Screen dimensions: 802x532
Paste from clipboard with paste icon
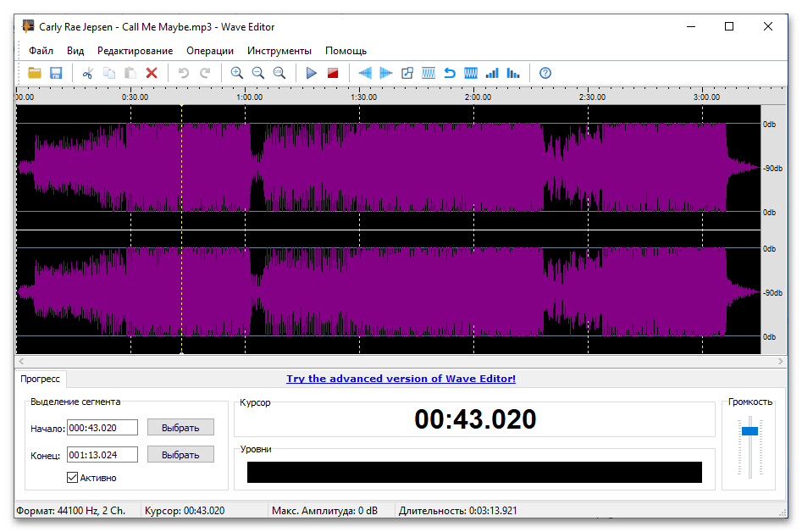click(130, 73)
